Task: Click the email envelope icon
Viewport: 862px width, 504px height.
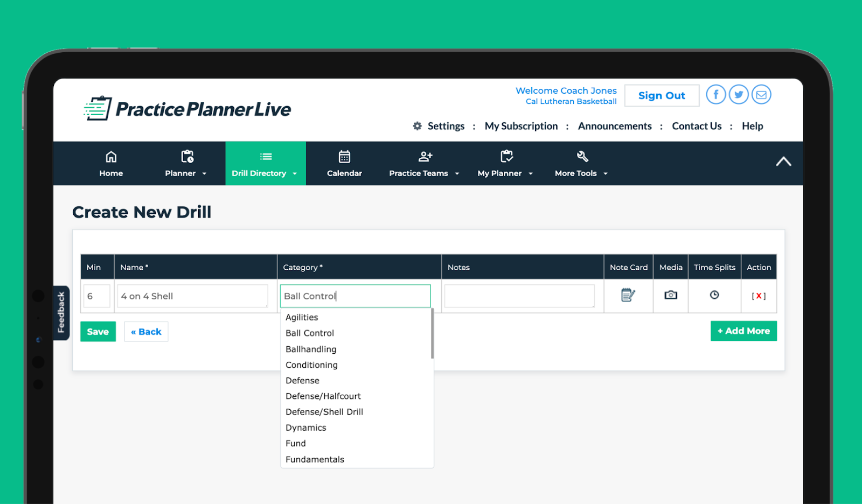Action: click(761, 95)
